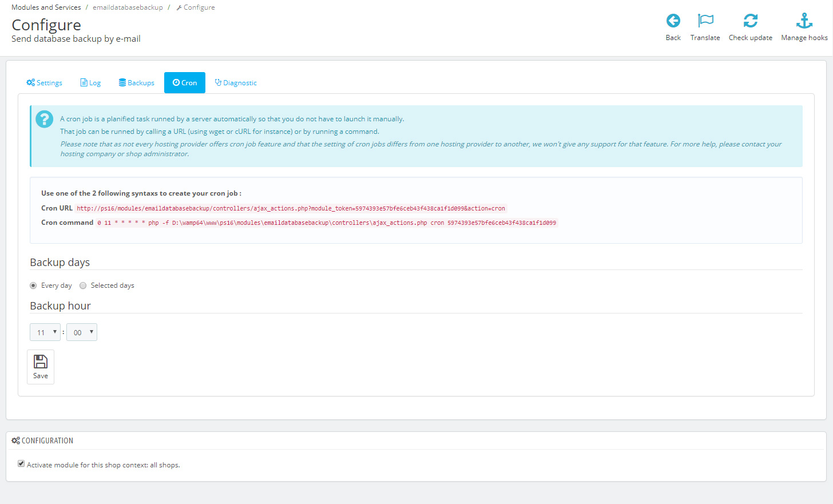Select the active Cron tab
The image size is (833, 504).
tap(185, 83)
